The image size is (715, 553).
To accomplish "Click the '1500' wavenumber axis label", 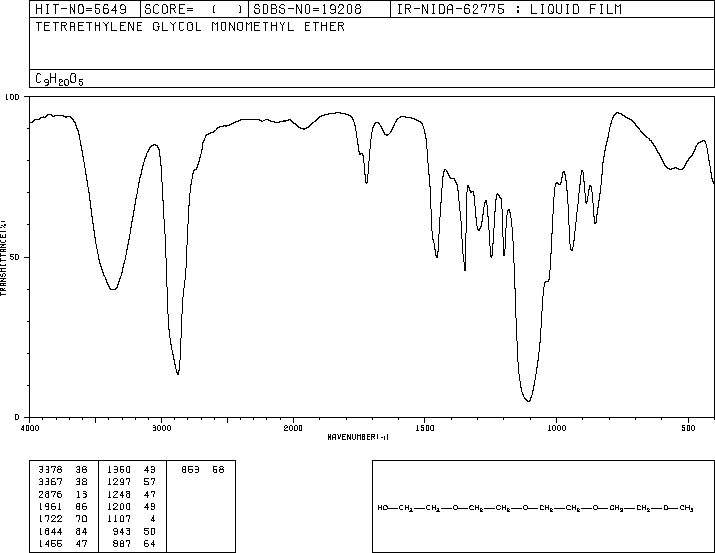I will pos(425,428).
